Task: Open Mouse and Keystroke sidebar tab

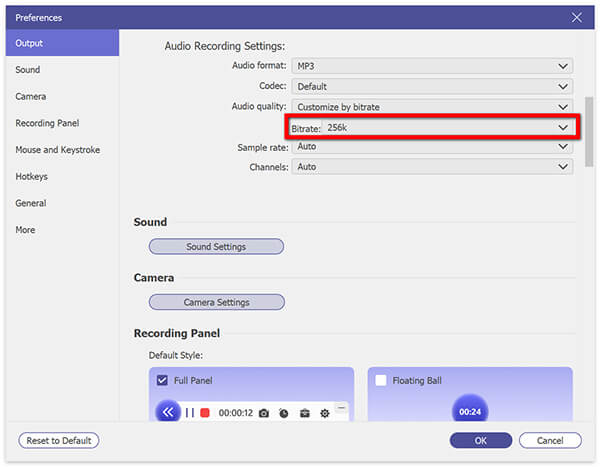Action: [62, 150]
